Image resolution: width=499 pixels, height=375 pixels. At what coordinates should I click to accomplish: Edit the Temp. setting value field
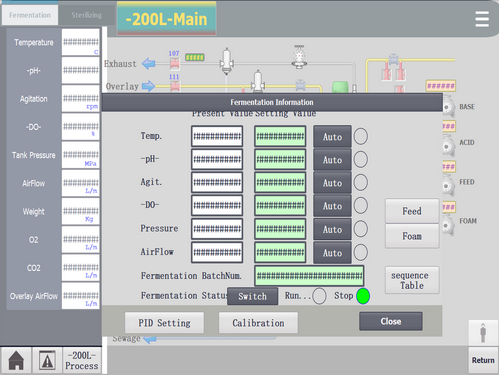click(x=280, y=136)
